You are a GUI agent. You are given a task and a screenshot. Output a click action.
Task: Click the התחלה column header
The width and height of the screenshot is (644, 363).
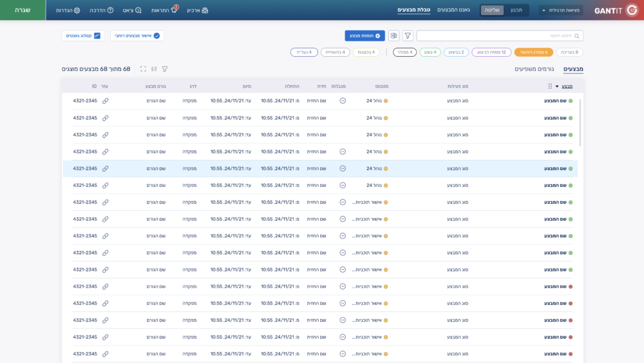coord(292,86)
